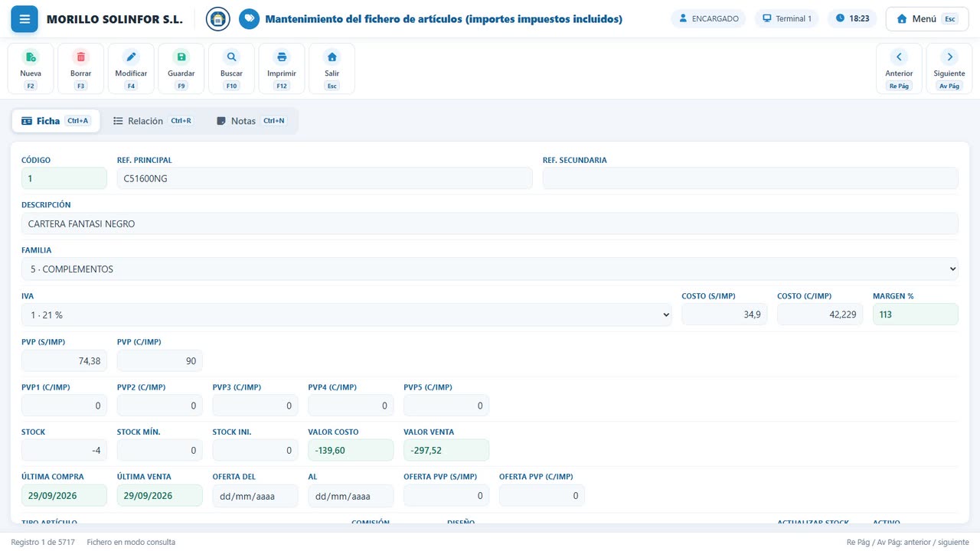Click the PVP1 (C/IMP) field
980x551 pixels.
64,406
